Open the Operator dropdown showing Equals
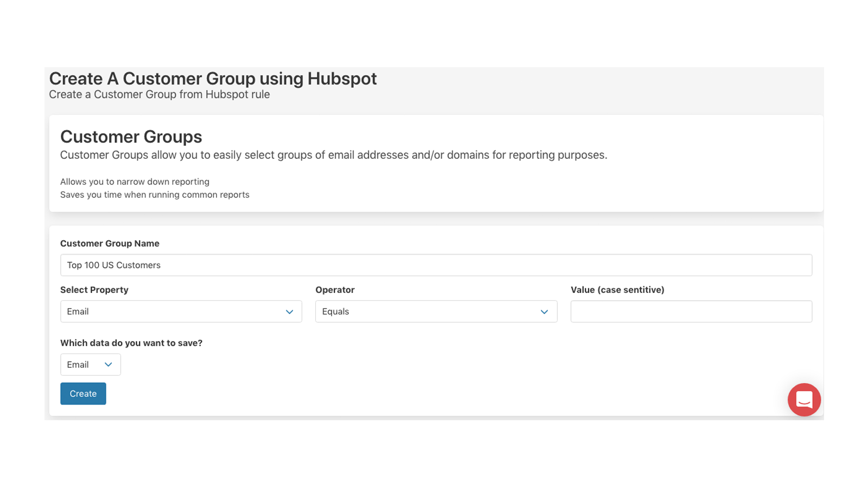The height and width of the screenshot is (488, 868). pos(436,312)
